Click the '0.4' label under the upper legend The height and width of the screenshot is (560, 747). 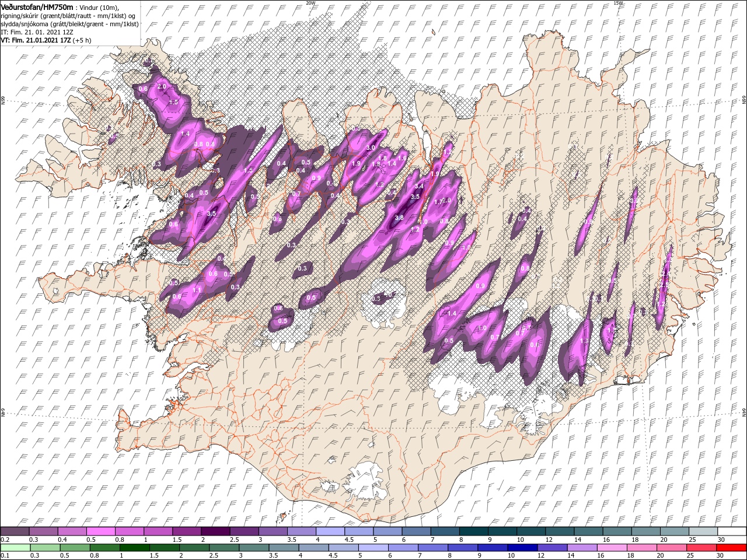62,540
